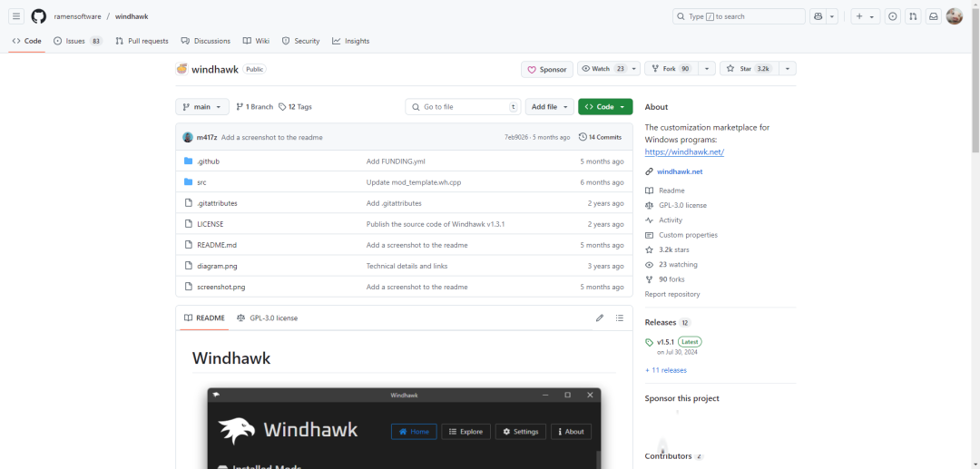Open the Insights tab

coord(350,41)
